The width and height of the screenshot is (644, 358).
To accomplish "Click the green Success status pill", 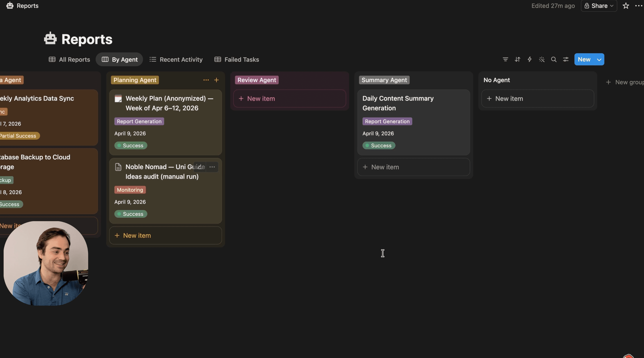I will click(x=131, y=146).
